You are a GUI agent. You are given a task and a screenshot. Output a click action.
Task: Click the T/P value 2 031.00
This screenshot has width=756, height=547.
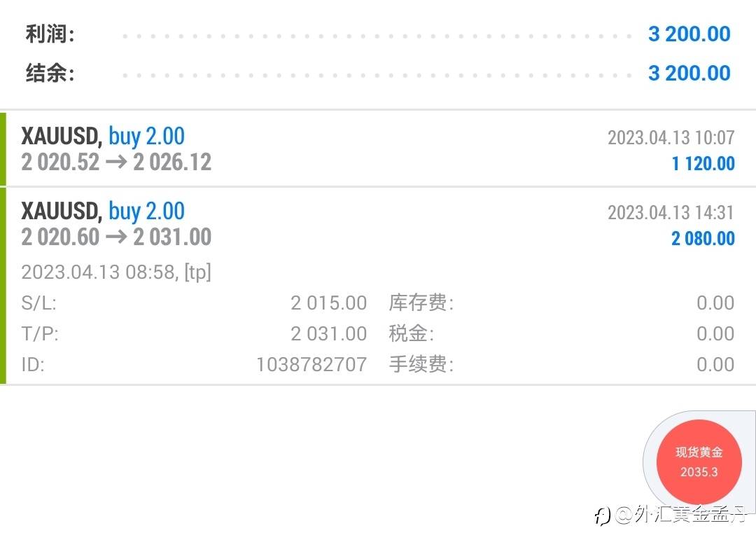[x=328, y=334]
